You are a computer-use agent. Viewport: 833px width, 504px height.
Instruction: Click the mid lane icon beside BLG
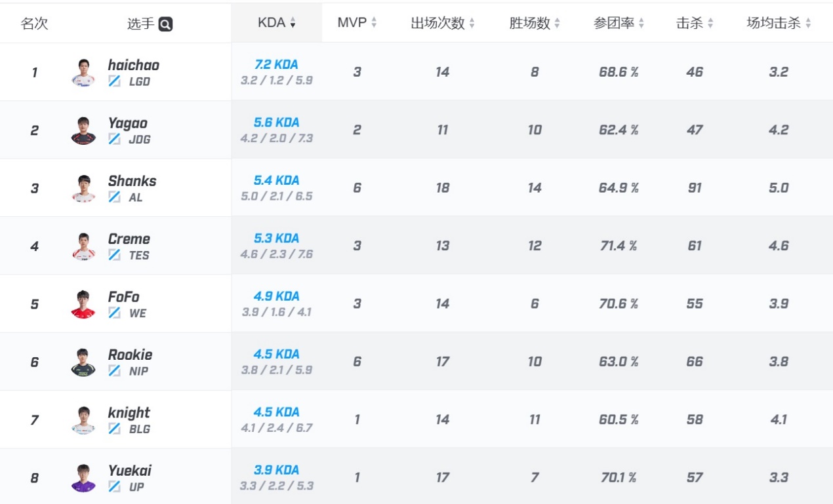point(115,429)
